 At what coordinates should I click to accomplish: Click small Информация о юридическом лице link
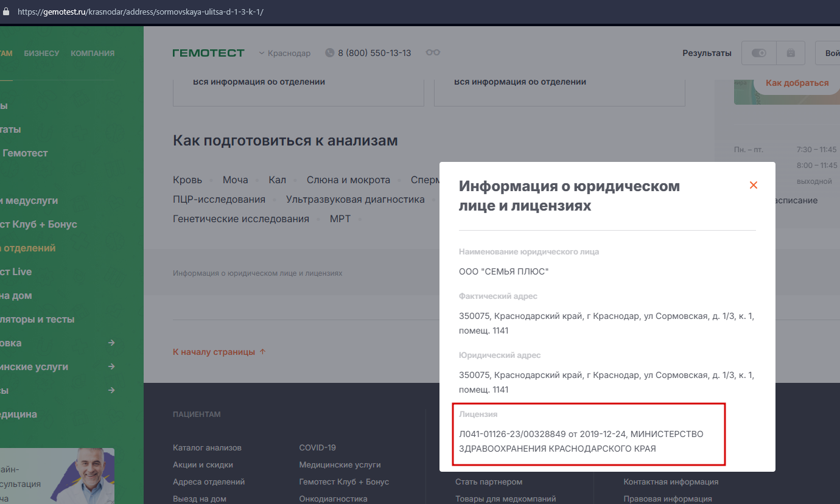257,273
